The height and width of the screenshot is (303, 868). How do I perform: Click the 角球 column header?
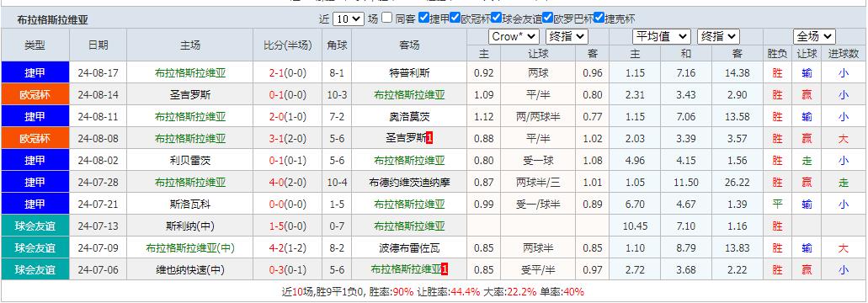tap(337, 45)
